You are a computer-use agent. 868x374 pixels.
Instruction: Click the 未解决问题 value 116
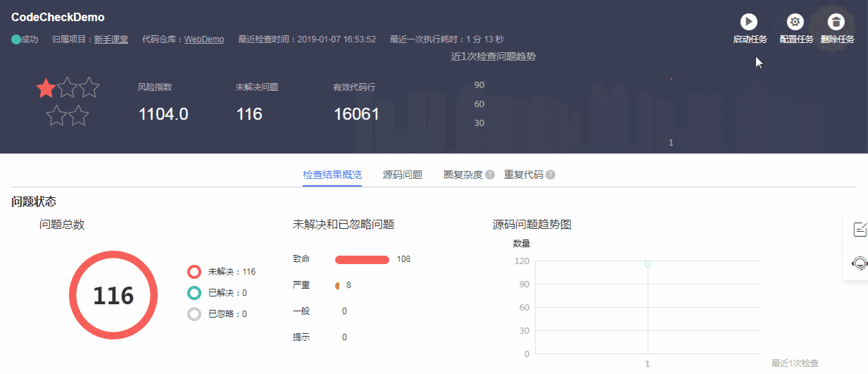[x=249, y=114]
